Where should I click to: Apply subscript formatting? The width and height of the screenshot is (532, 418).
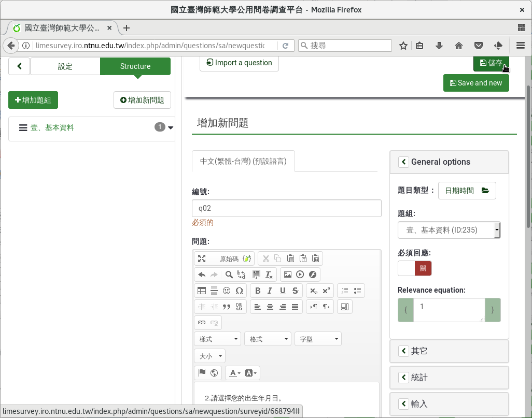click(314, 291)
